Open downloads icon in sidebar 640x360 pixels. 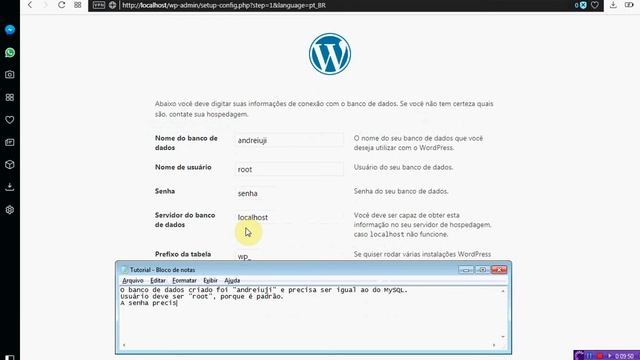click(10, 187)
